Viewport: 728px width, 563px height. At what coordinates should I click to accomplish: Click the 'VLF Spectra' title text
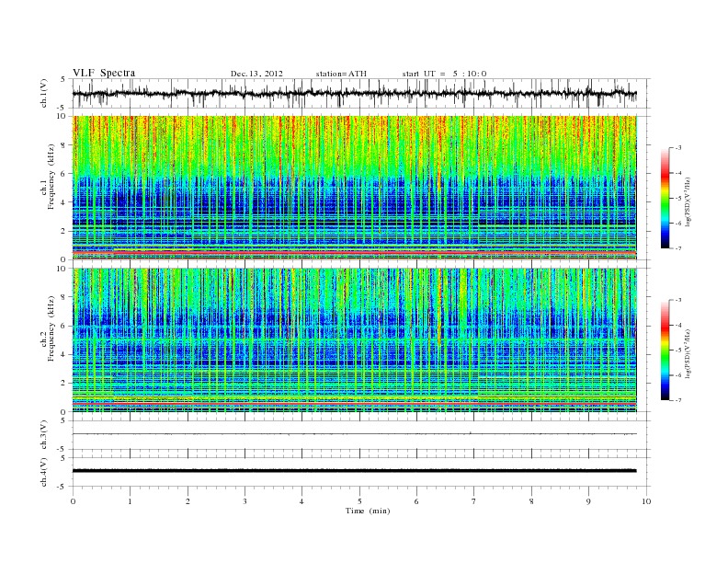(104, 73)
